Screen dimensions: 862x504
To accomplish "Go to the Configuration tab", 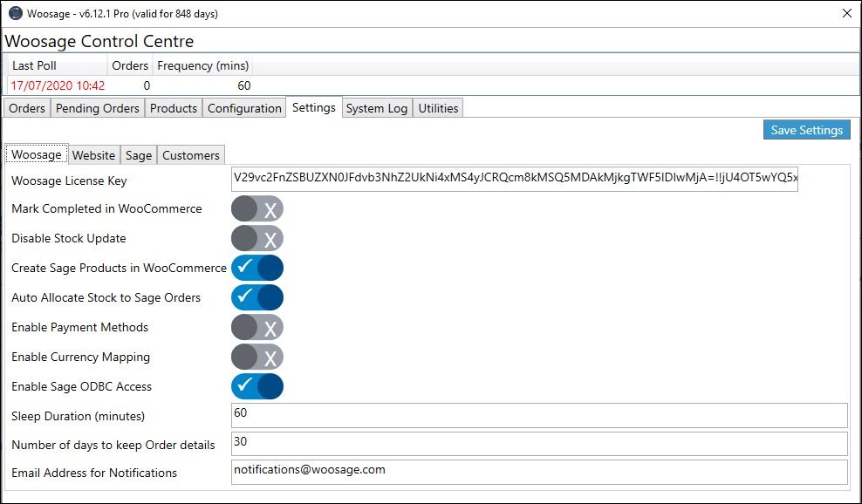I will (x=244, y=108).
